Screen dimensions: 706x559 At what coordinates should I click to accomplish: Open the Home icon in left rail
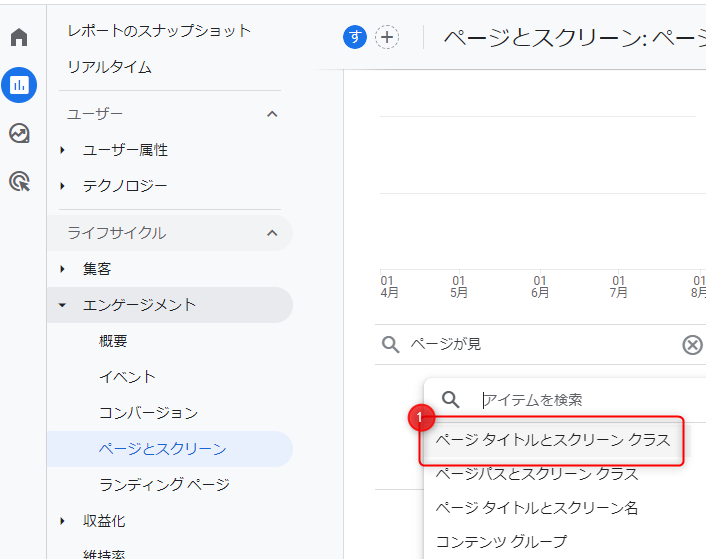[x=19, y=37]
